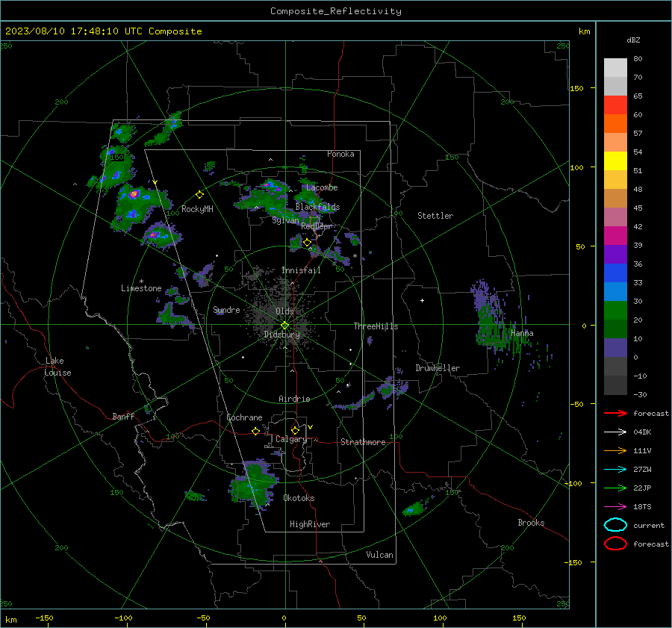Image resolution: width=672 pixels, height=628 pixels.
Task: Click the Stettler city label
Action: (435, 216)
